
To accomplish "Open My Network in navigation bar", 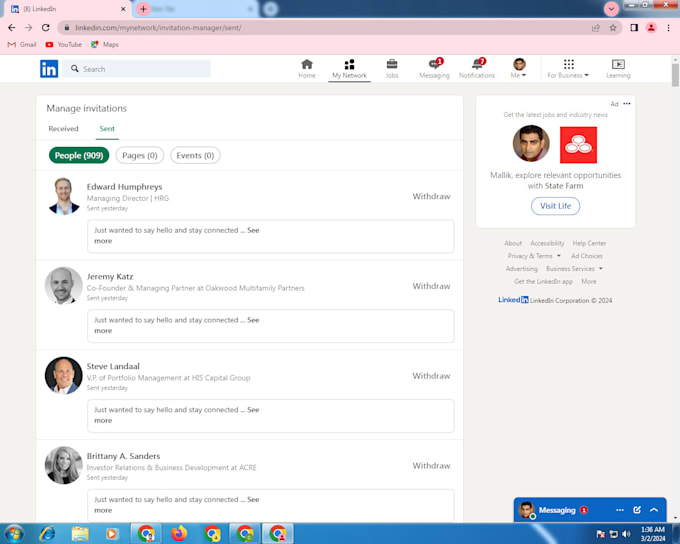I will tap(349, 69).
